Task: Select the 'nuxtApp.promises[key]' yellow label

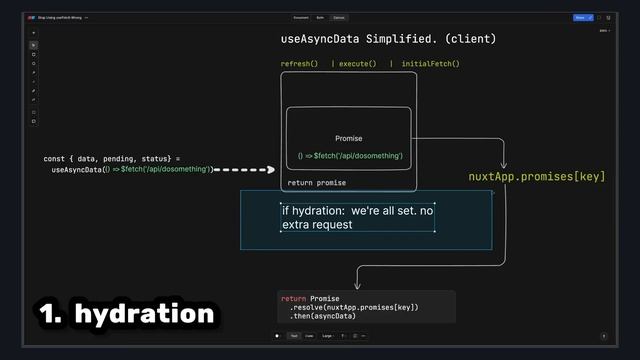Action: pos(537,176)
